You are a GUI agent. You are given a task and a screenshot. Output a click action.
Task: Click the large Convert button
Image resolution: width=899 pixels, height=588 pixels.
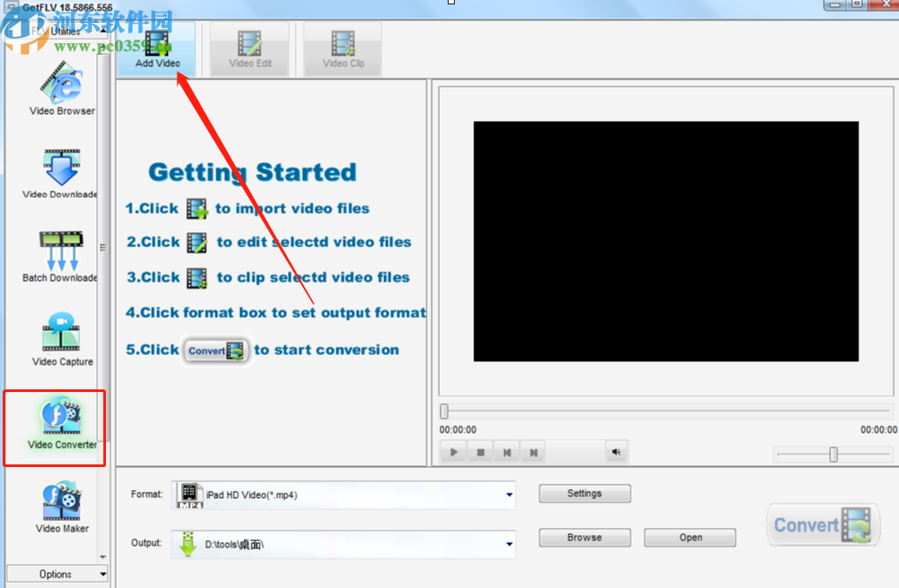[x=823, y=525]
